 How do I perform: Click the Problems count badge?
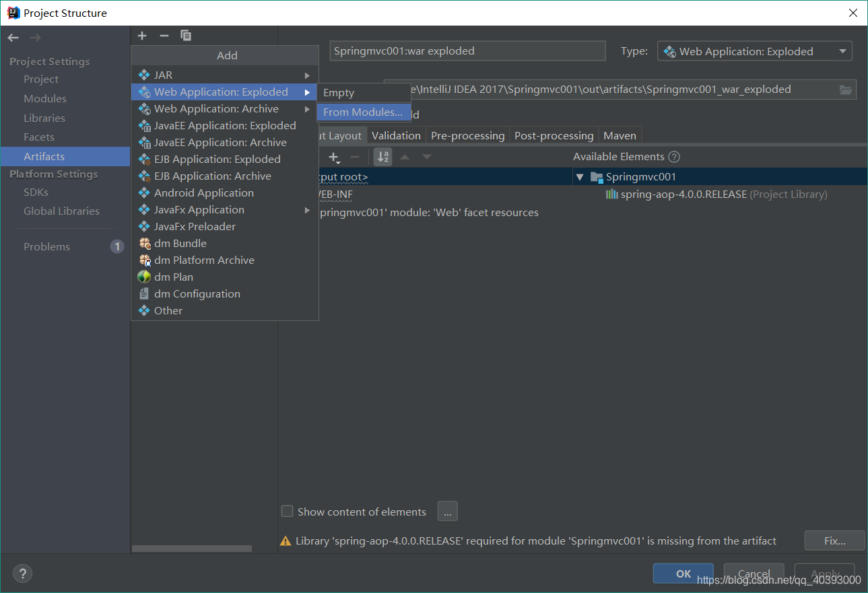click(117, 246)
